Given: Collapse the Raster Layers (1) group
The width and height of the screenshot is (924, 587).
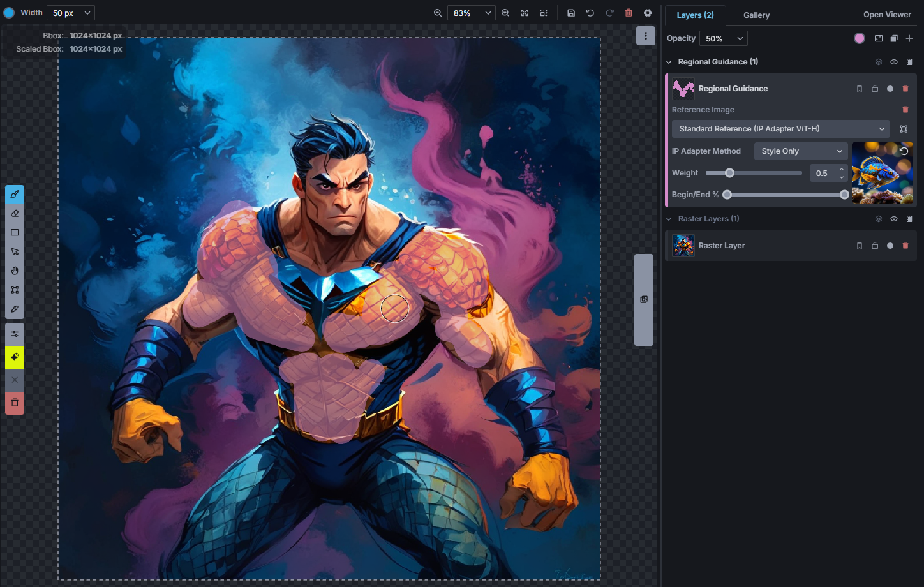Looking at the screenshot, I should [x=669, y=219].
